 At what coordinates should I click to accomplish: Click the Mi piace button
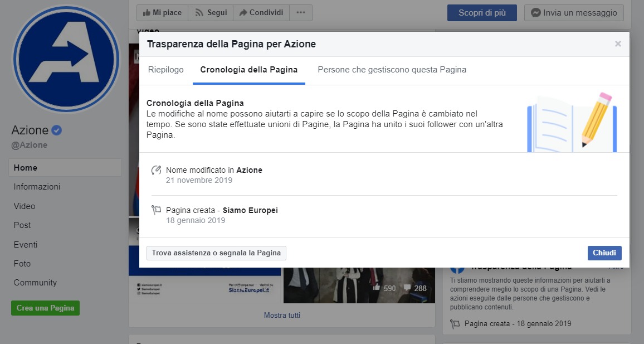tap(162, 13)
